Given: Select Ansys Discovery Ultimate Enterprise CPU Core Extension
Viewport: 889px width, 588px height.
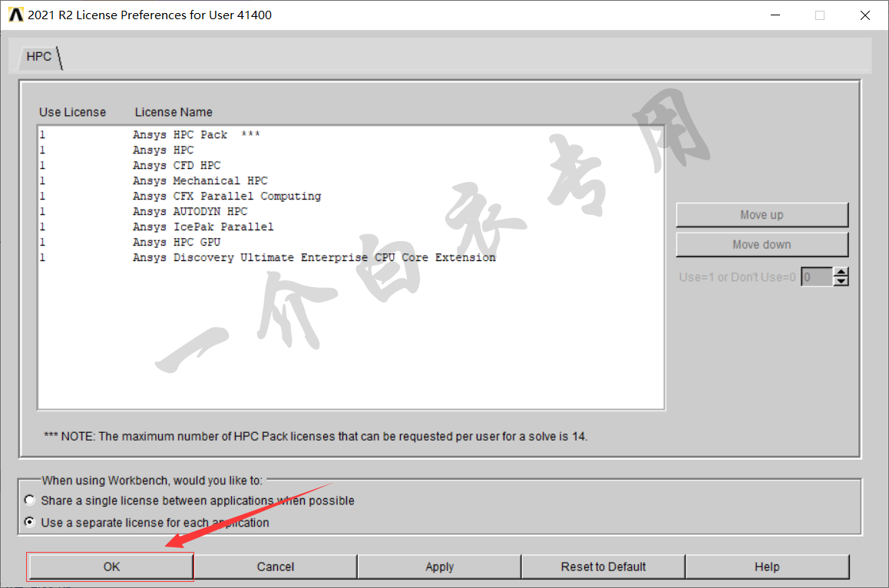Looking at the screenshot, I should (x=350, y=257).
